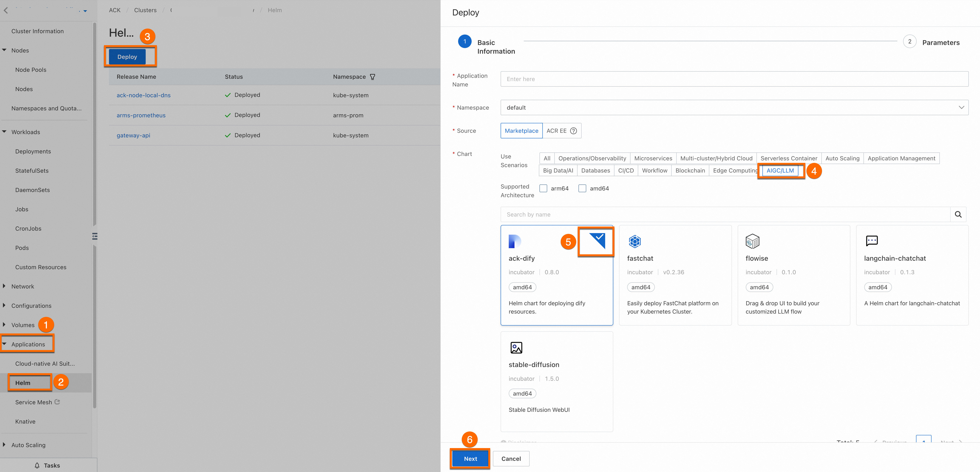Screen dimensions: 980x472
Task: Click the ACR EE help question icon
Action: tap(573, 131)
